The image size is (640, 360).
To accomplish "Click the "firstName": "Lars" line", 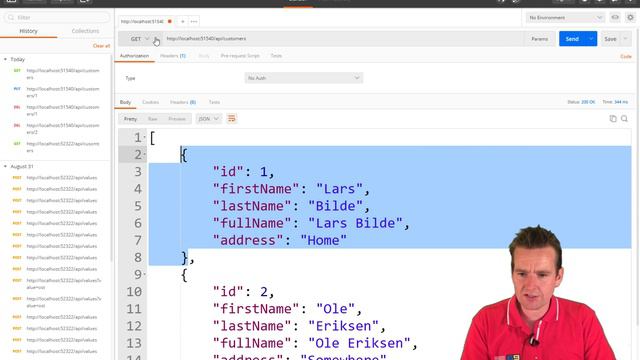I will pyautogui.click(x=291, y=189).
